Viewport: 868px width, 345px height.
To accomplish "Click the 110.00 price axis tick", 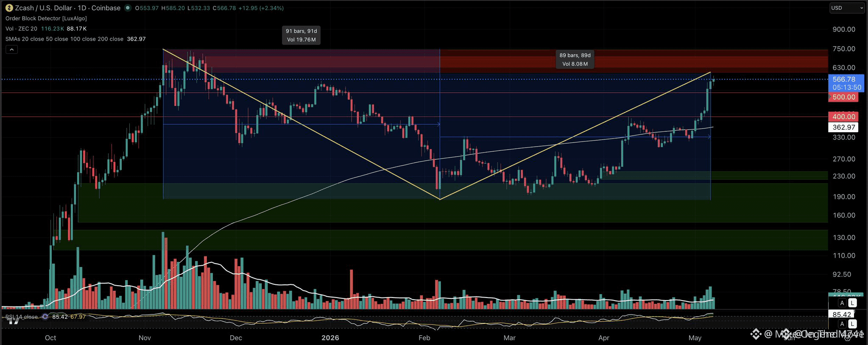I will [x=844, y=256].
